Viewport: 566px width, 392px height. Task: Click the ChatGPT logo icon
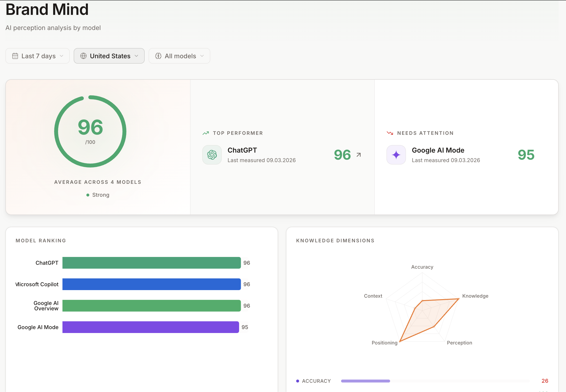[212, 155]
